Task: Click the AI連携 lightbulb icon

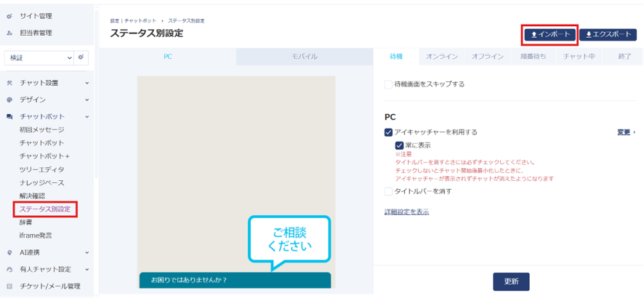Action: [10, 253]
